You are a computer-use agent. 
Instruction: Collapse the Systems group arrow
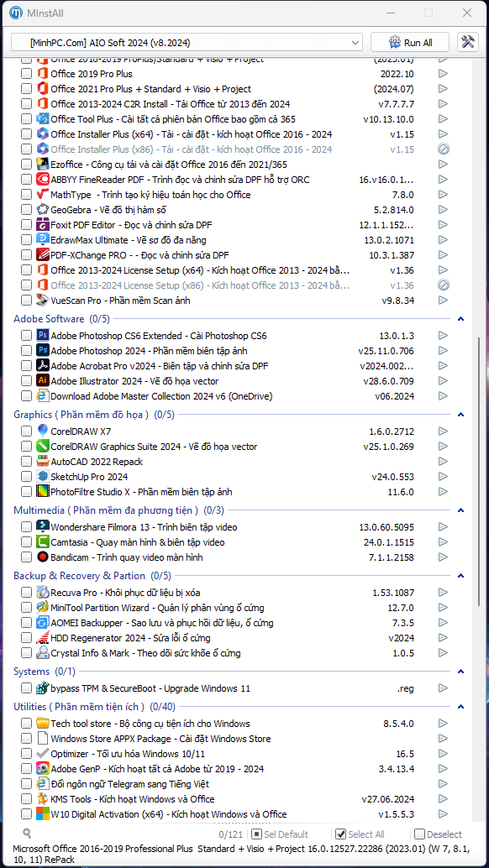[x=460, y=672]
